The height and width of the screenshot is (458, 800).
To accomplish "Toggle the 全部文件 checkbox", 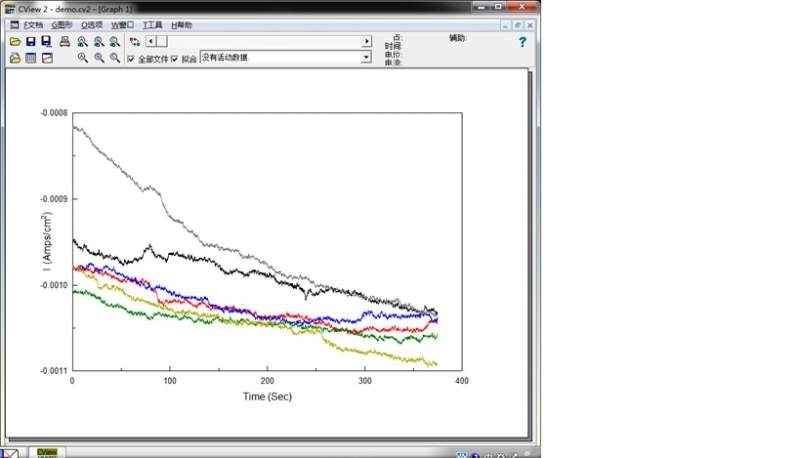I will (131, 59).
